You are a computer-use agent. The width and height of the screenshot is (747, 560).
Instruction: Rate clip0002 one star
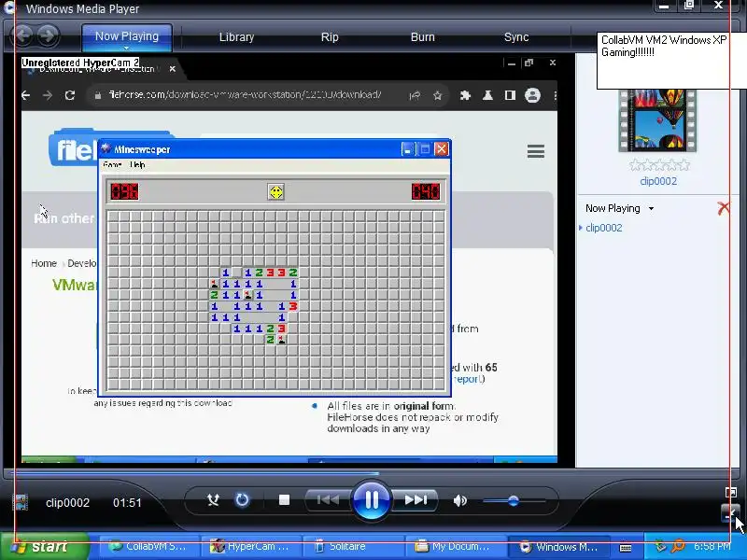click(x=635, y=165)
